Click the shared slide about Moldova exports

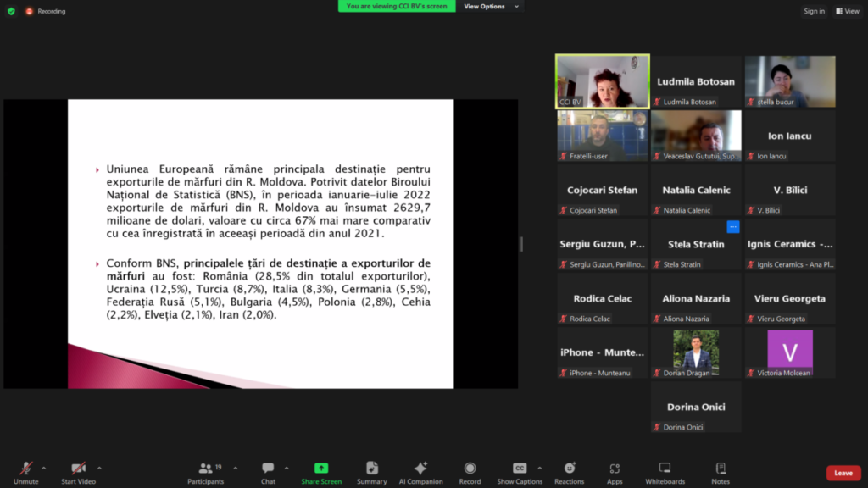pyautogui.click(x=261, y=244)
